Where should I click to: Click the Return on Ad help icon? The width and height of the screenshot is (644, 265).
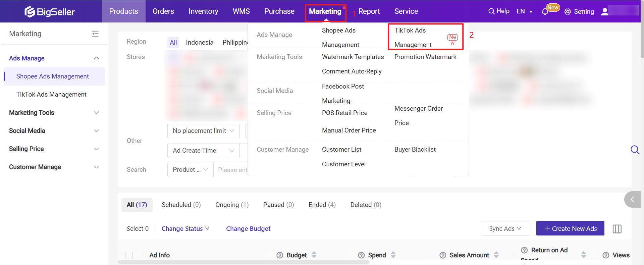pos(524,250)
